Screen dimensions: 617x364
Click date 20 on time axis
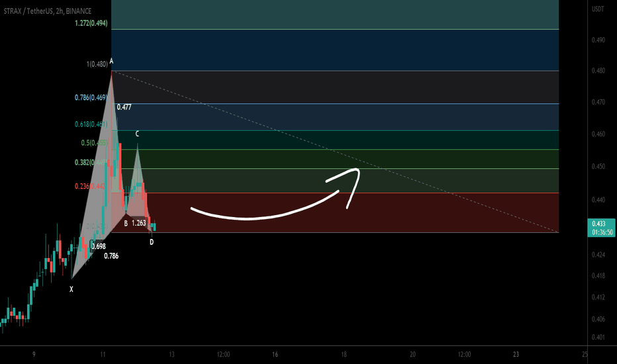coord(413,355)
